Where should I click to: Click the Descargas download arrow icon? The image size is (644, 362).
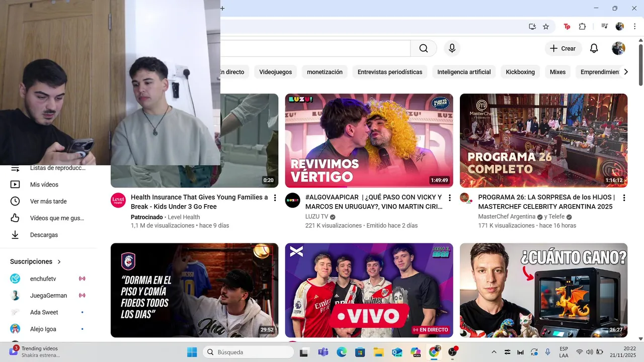[15, 235]
